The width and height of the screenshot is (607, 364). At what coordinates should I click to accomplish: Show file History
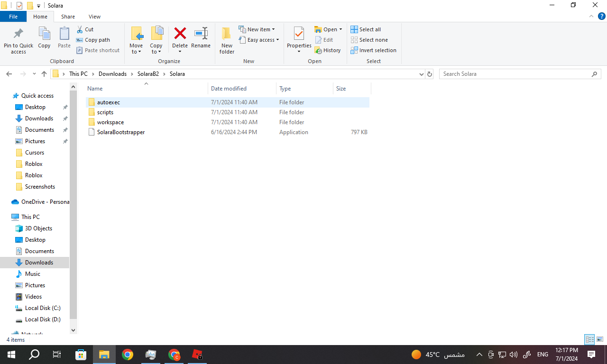tap(328, 50)
